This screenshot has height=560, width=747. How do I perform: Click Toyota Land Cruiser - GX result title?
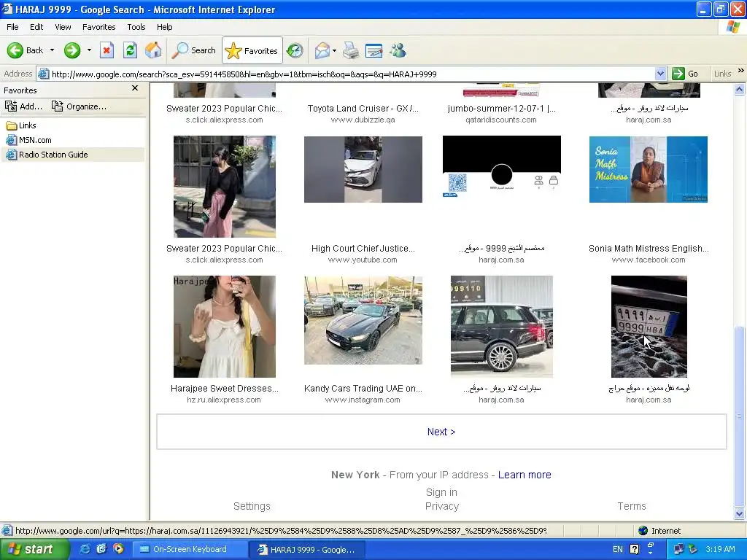tap(363, 109)
